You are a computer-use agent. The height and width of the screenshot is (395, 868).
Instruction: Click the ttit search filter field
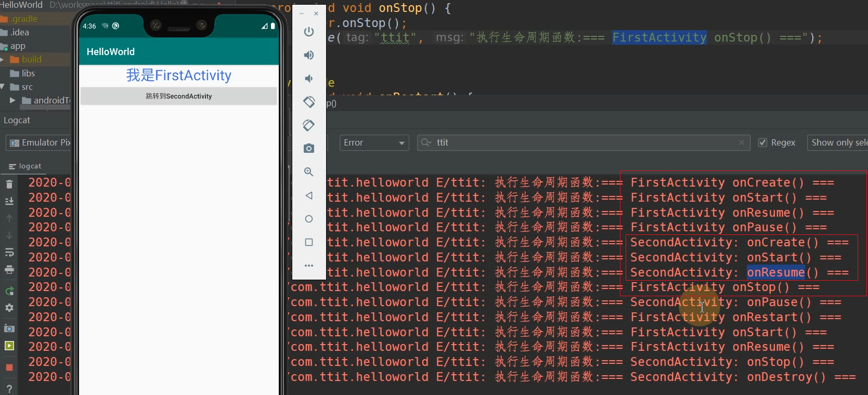(584, 142)
